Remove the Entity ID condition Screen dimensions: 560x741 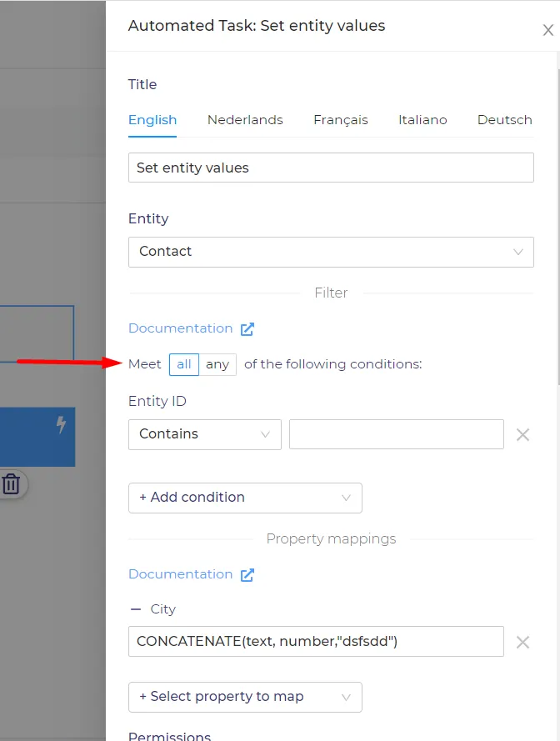[522, 435]
